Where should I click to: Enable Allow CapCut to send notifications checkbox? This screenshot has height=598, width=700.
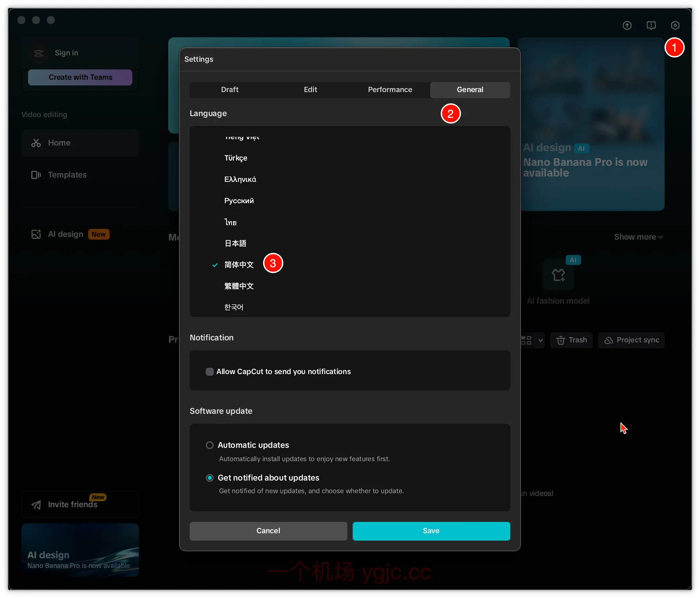tap(209, 372)
